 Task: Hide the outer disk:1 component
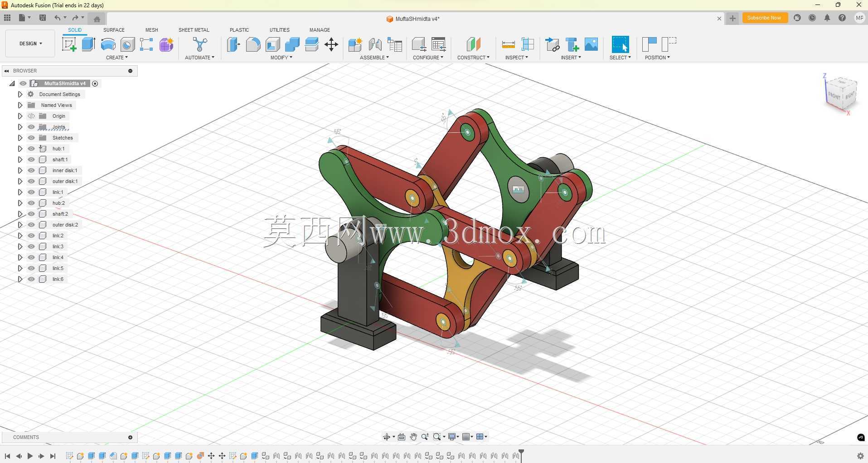click(x=31, y=181)
